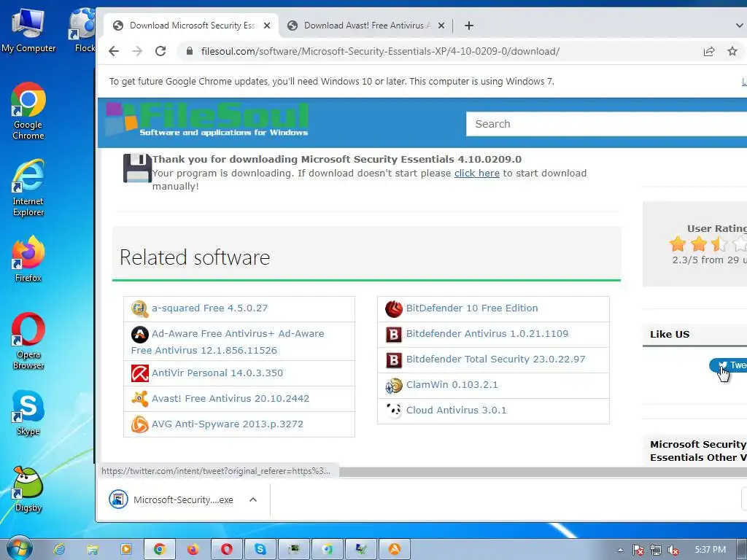
Task: Click the 'click here' manual download link
Action: coord(477,173)
